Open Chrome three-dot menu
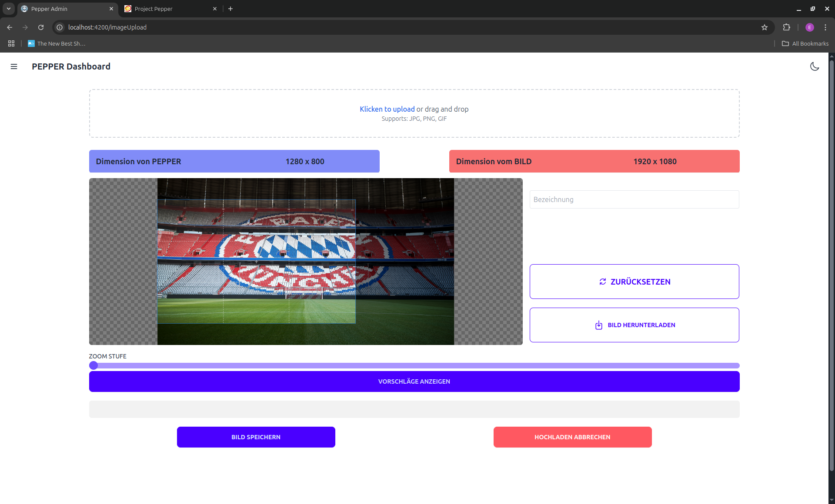Screen dimensions: 835x504 [x=825, y=27]
